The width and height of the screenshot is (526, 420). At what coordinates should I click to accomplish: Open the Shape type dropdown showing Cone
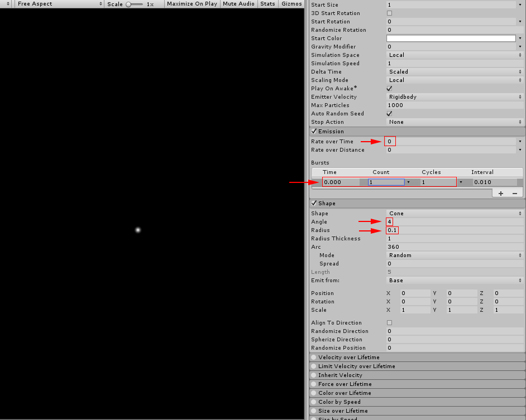tap(455, 214)
